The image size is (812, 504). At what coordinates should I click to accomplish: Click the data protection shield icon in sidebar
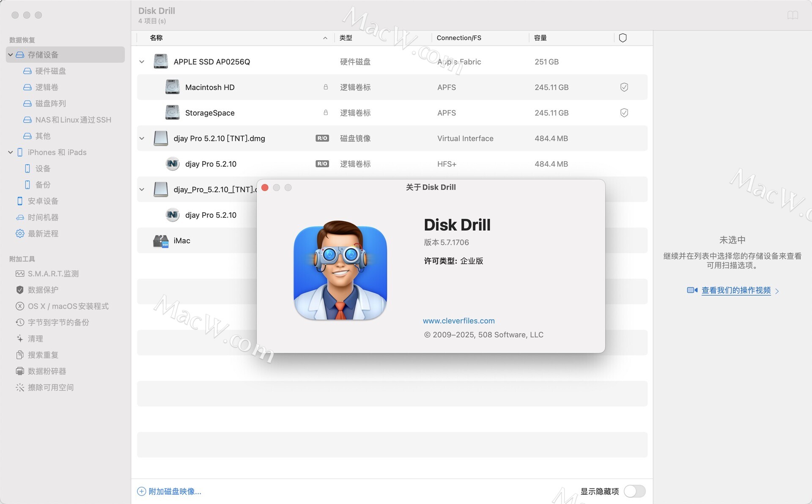point(20,290)
